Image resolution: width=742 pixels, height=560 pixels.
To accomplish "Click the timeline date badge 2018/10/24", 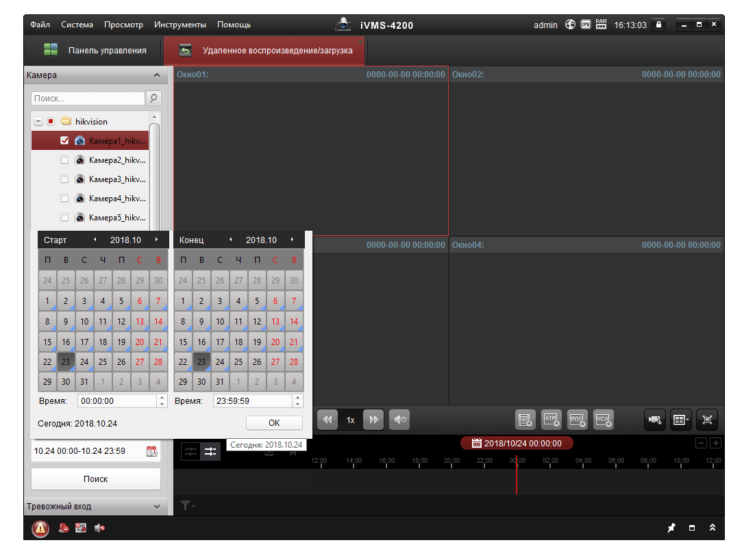I will click(x=517, y=443).
